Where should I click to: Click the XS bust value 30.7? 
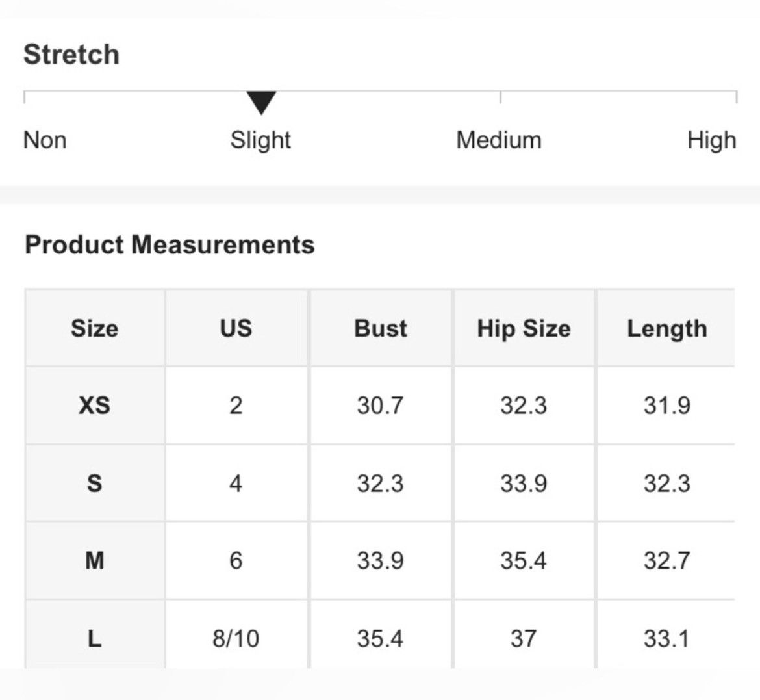click(381, 406)
